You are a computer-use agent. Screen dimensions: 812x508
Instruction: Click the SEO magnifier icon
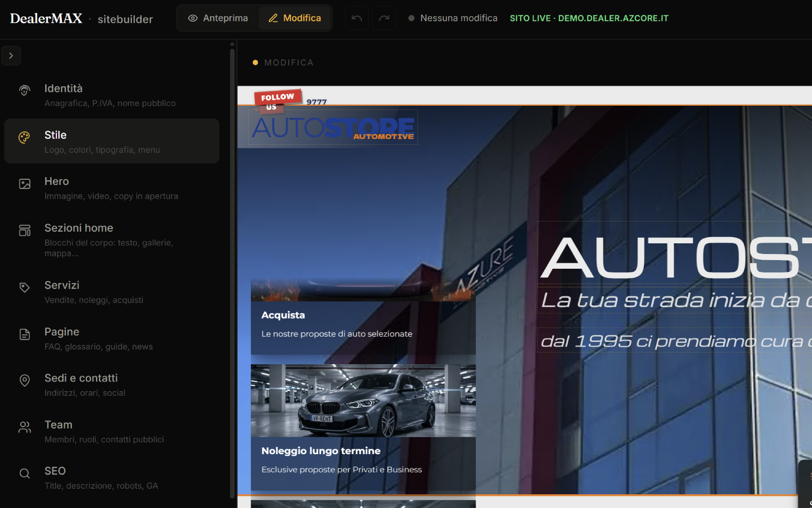(24, 473)
